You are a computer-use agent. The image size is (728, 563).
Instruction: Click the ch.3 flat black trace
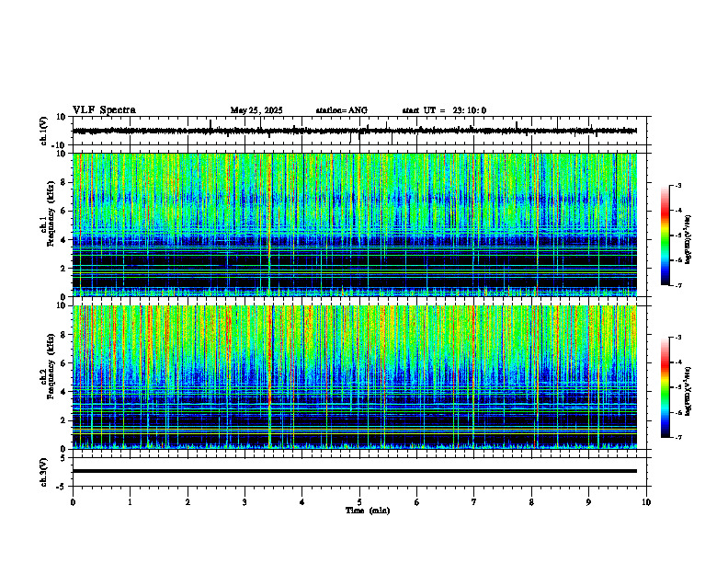pyautogui.click(x=354, y=471)
